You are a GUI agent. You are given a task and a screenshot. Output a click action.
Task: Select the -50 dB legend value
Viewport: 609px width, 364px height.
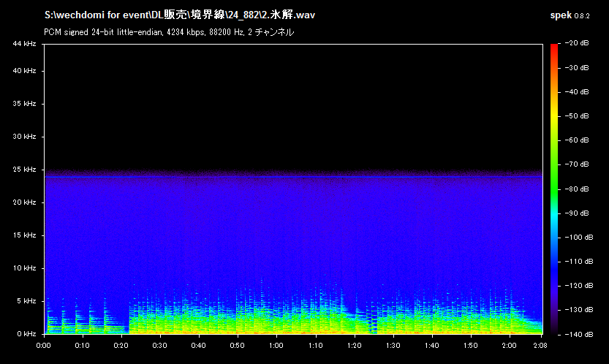click(x=577, y=116)
